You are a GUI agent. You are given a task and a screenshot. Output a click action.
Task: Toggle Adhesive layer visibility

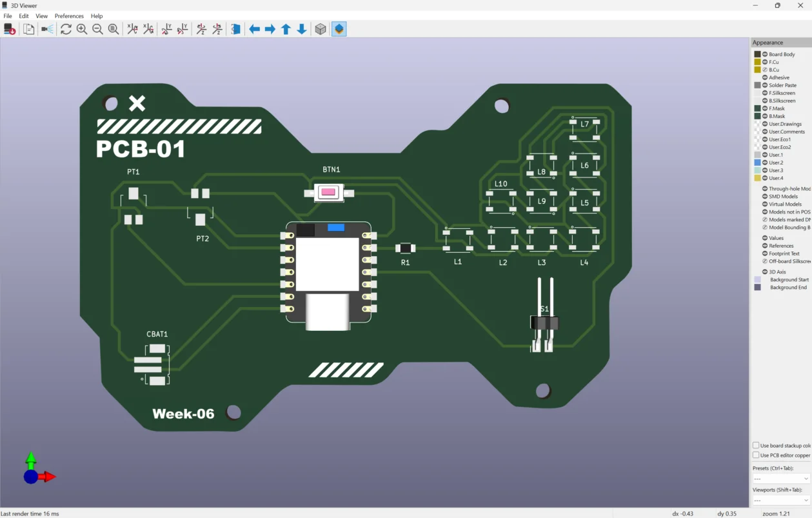pyautogui.click(x=765, y=77)
